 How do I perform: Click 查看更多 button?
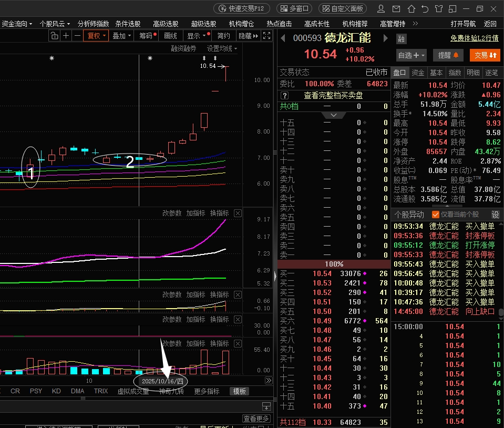tap(256, 419)
